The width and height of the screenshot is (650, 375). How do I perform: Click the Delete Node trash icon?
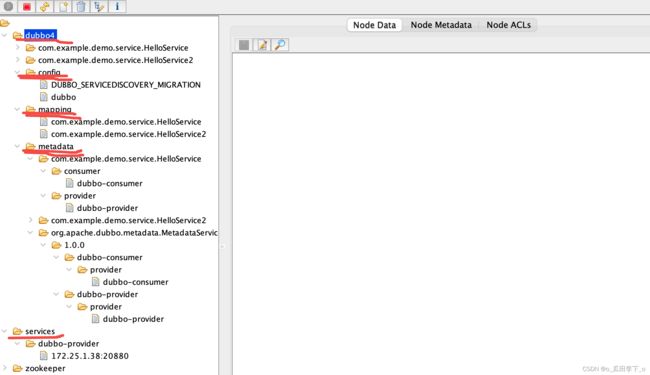[81, 7]
